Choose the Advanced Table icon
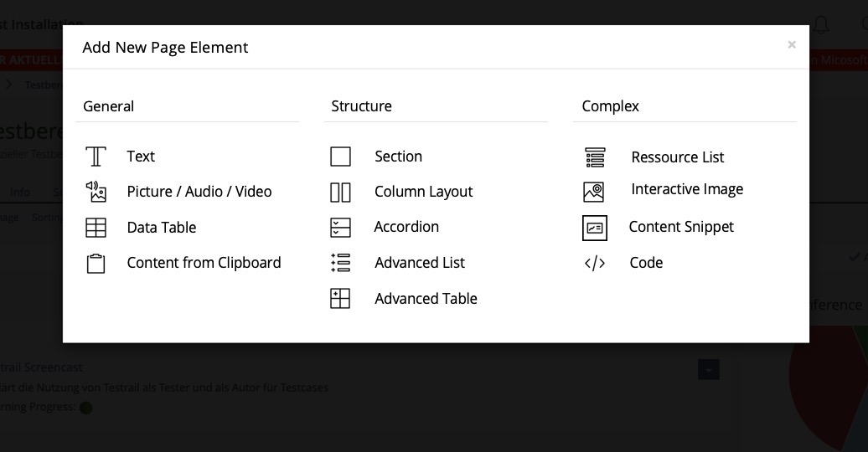Viewport: 868px width, 452px height. click(340, 299)
